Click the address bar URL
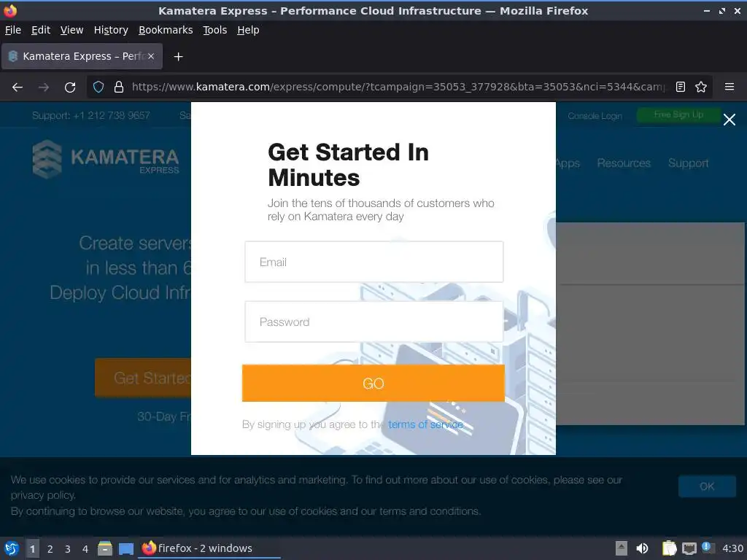Image resolution: width=747 pixels, height=560 pixels. (398, 87)
